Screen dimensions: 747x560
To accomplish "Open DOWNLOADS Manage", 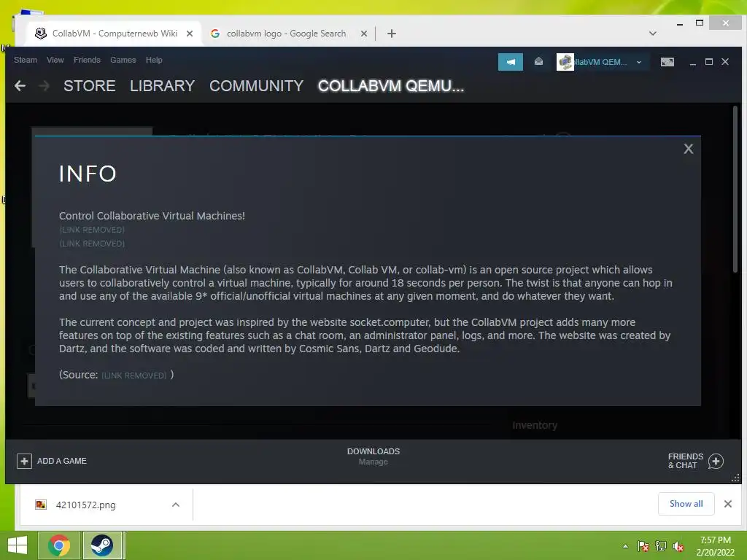I will 373,456.
